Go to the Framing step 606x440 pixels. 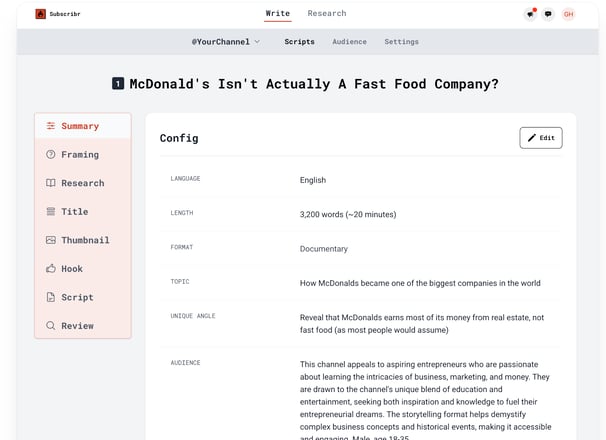pos(83,154)
